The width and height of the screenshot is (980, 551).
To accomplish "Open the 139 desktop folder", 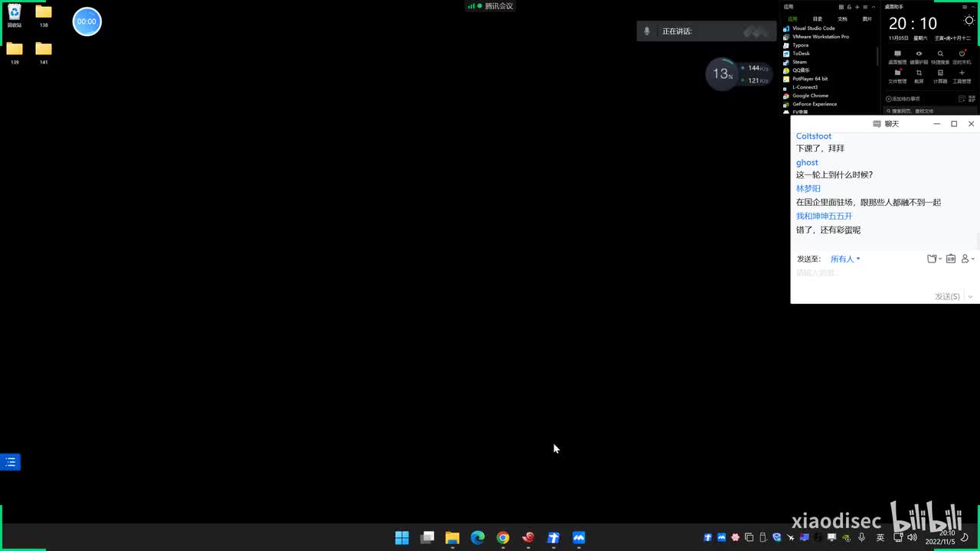I will pos(15,53).
